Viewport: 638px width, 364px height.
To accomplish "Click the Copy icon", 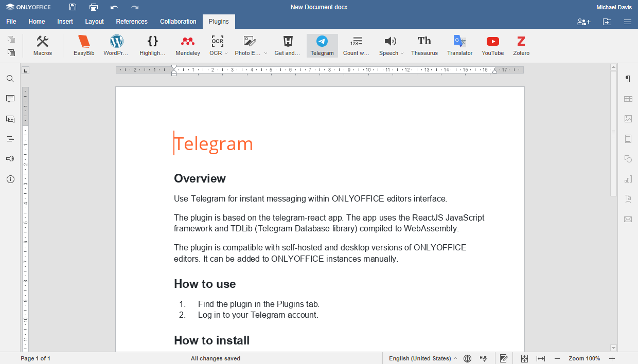I will (x=11, y=40).
